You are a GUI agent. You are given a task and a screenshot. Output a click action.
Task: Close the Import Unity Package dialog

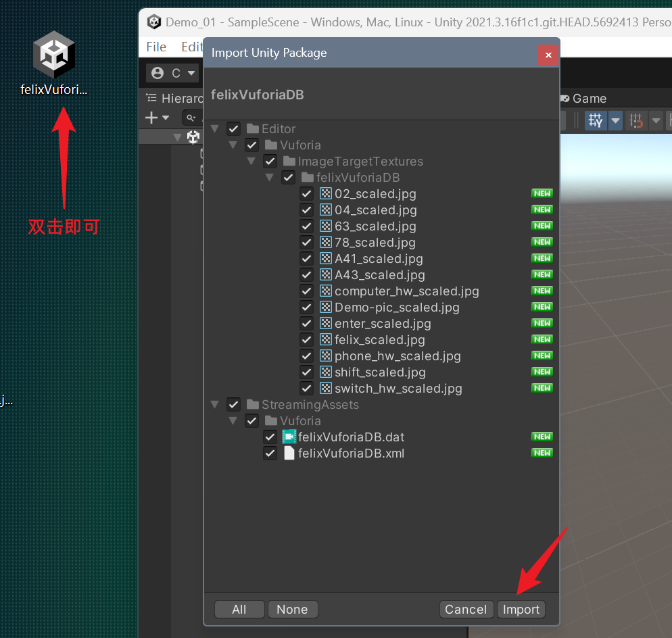tap(548, 55)
